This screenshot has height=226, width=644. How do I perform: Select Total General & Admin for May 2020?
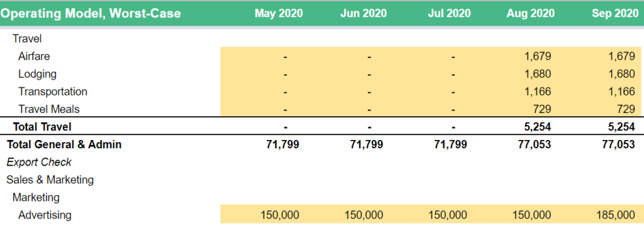[x=282, y=144]
